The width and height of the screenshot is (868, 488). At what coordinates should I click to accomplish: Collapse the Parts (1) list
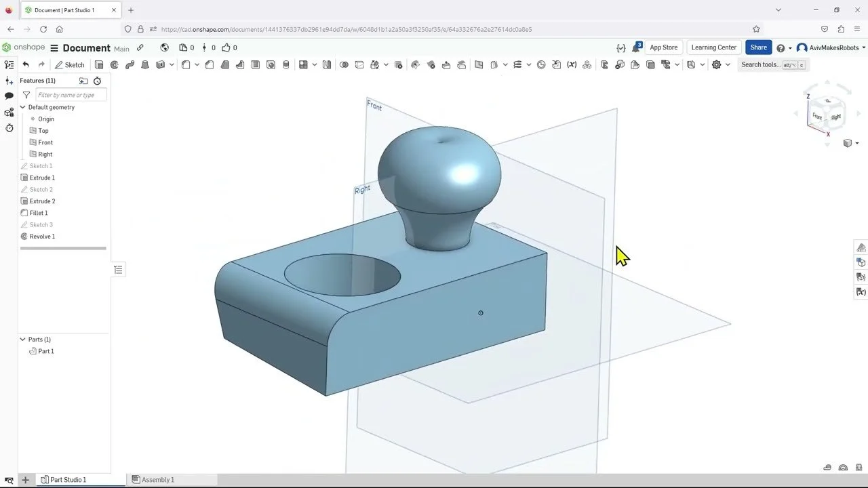(22, 339)
